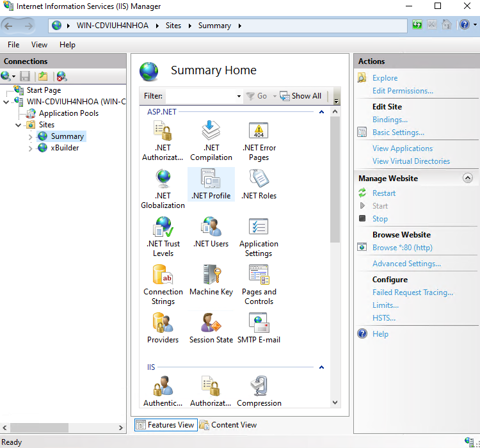Click Show All button in filter bar
This screenshot has height=448, width=480.
click(x=301, y=96)
